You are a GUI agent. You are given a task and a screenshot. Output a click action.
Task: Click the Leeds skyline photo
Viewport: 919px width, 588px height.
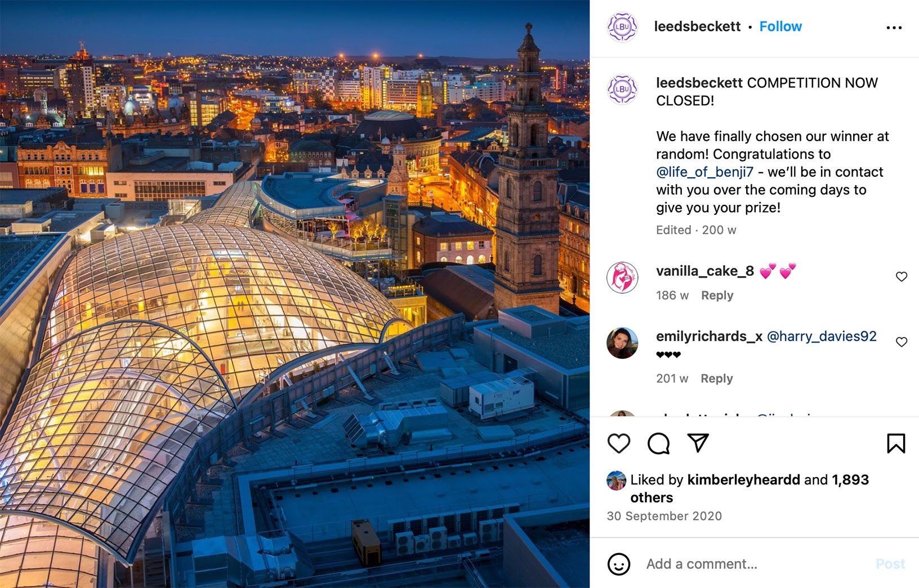[295, 294]
